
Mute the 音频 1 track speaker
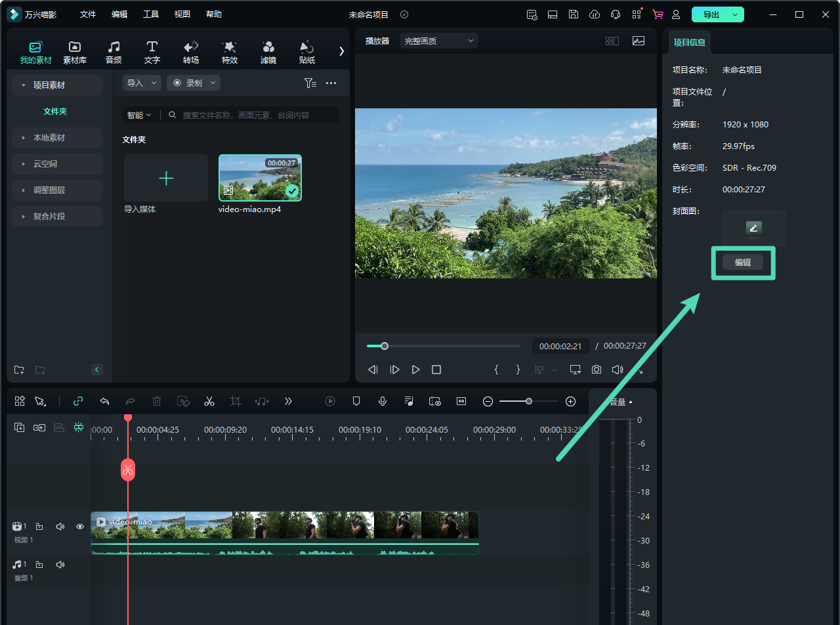60,565
